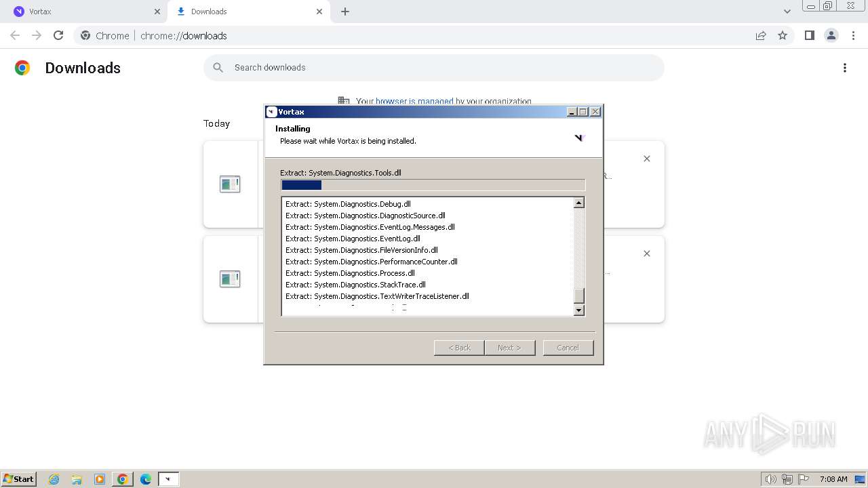Switch to Vortax installer taskbar button
868x488 pixels.
coord(168,479)
